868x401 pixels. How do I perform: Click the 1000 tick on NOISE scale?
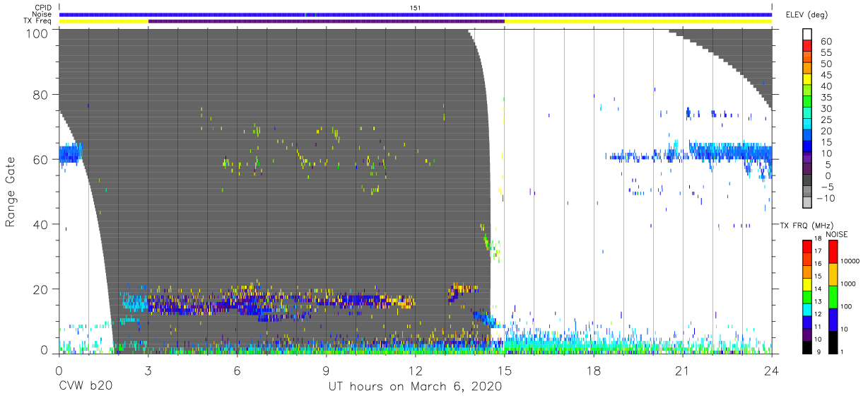[x=849, y=283]
